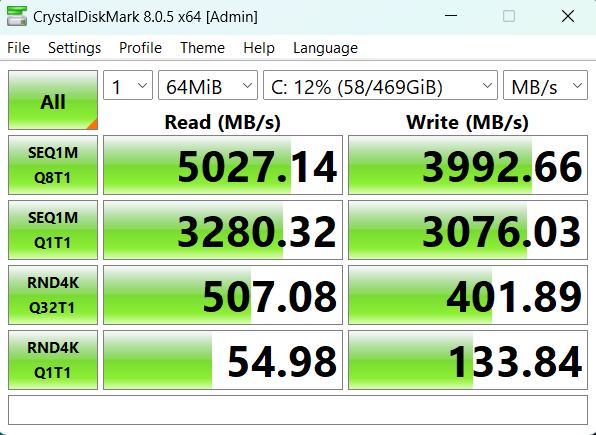Open the Profile menu

140,48
